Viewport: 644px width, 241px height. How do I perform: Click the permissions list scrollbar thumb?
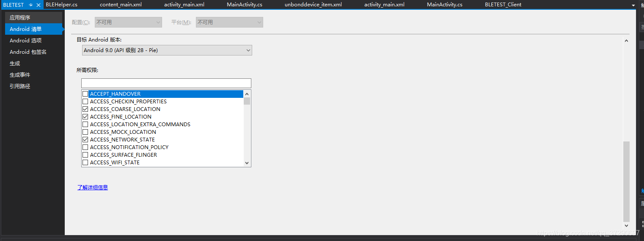(x=247, y=101)
